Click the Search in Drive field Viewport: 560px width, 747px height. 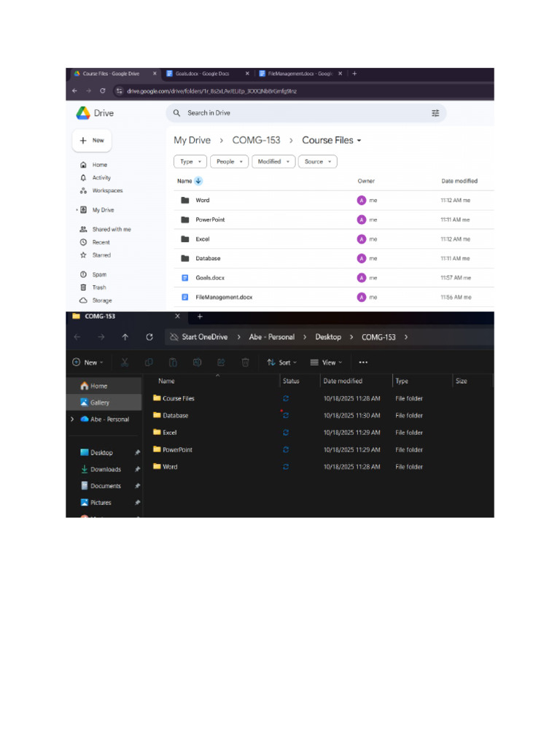coord(306,113)
